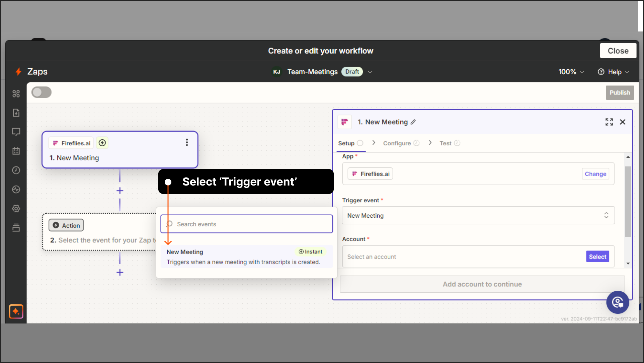The width and height of the screenshot is (644, 363).
Task: Click the Fireflies.ai chip on trigger card
Action: point(71,143)
